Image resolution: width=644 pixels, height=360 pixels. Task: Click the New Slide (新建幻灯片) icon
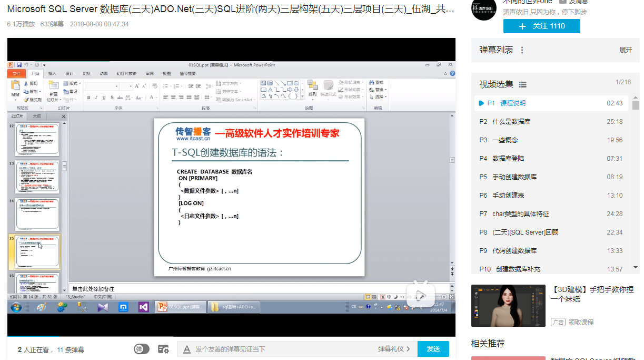tap(53, 85)
